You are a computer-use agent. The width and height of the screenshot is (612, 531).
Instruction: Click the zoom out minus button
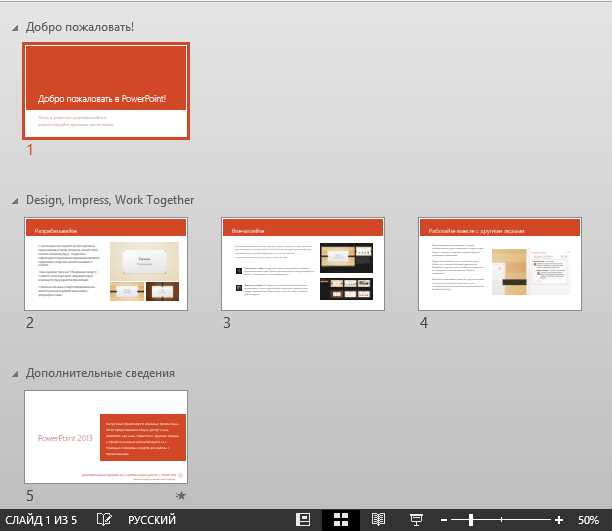(444, 520)
